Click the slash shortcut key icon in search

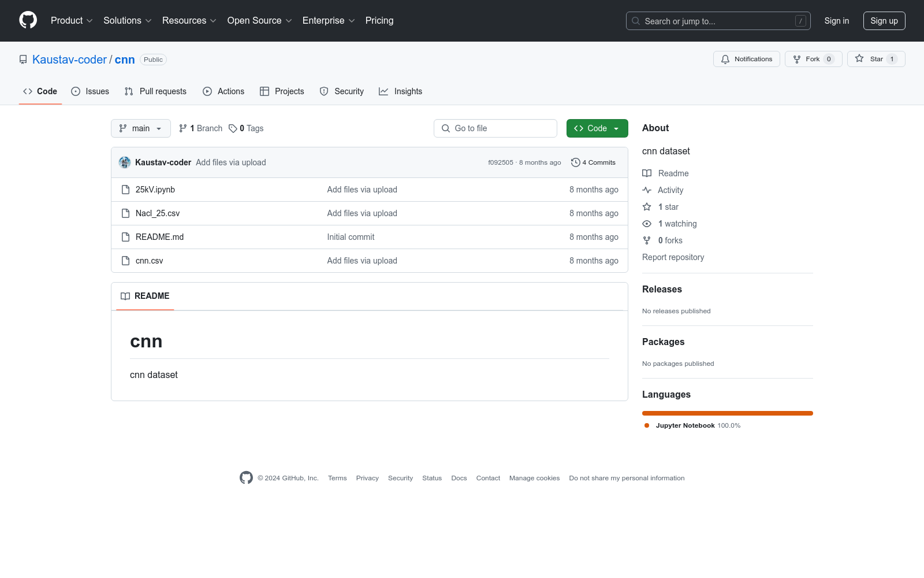coord(800,21)
